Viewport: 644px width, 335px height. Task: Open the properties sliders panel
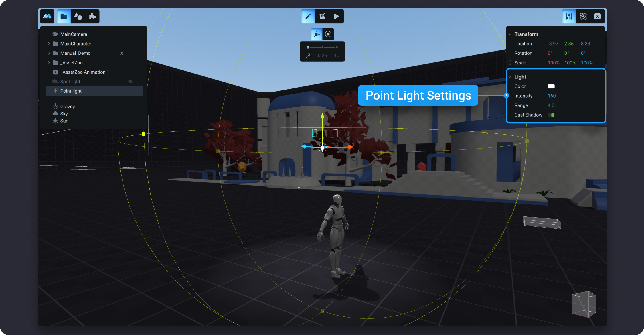(569, 16)
